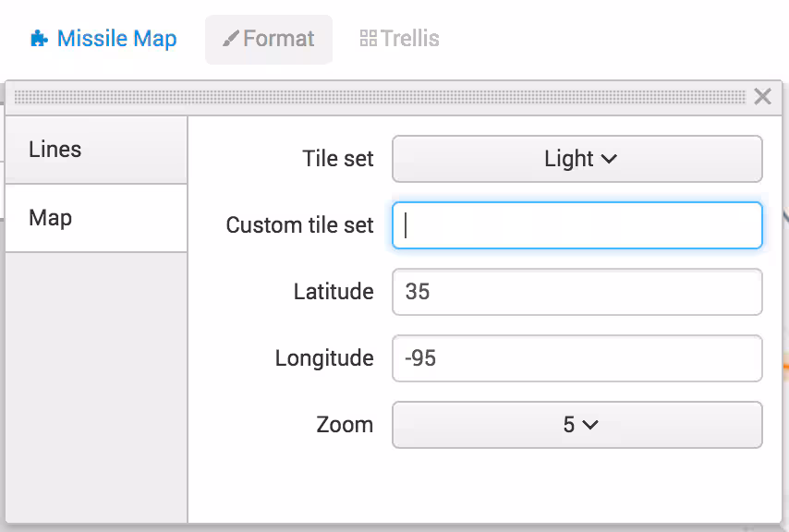Click the grid icon next to Trellis
Viewport: 789px width, 532px height.
(368, 39)
